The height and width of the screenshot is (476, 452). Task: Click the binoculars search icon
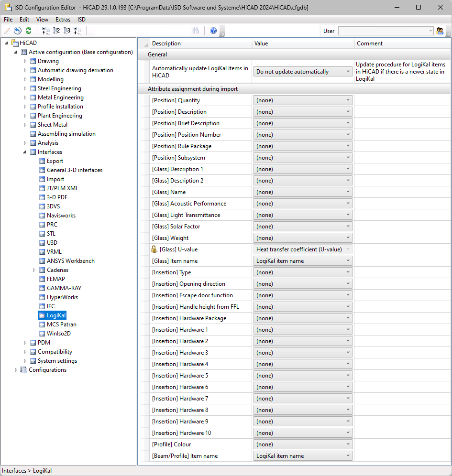(x=195, y=31)
